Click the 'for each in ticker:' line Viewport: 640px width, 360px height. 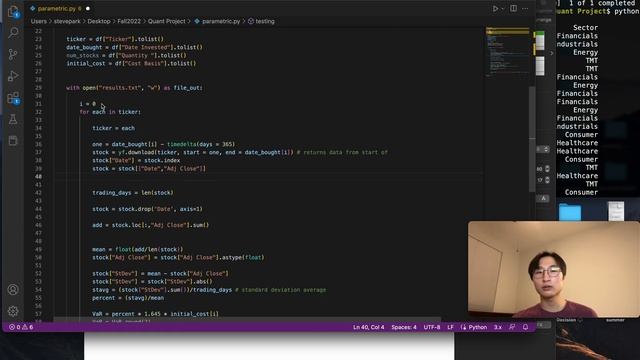click(110, 112)
